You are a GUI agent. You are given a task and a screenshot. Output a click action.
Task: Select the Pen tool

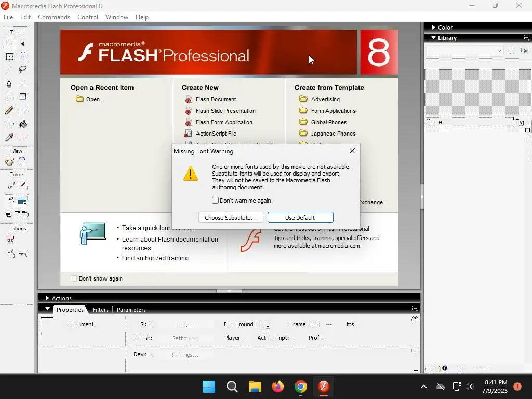(9, 83)
